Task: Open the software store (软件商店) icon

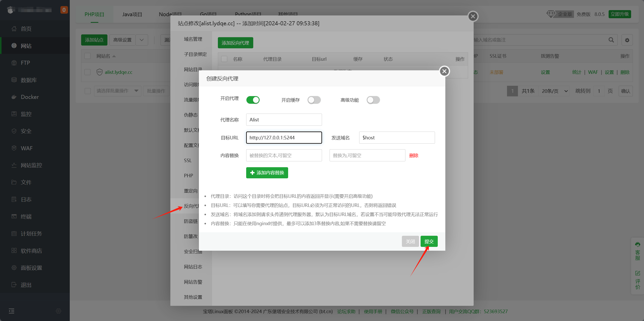Action: [x=14, y=250]
